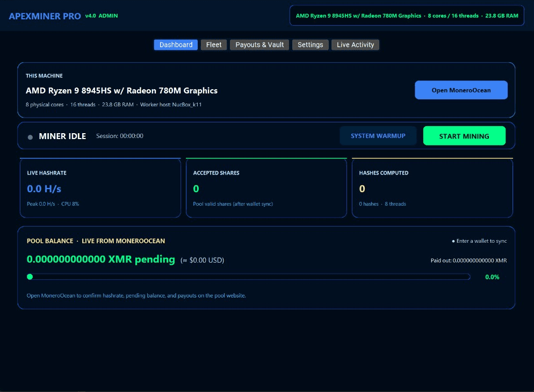This screenshot has width=534, height=392.
Task: Click the Live Hashrate card heading
Action: tap(47, 173)
